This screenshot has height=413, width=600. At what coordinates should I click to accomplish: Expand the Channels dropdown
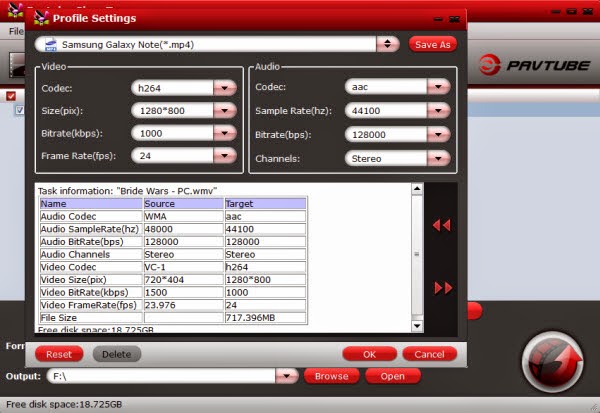(438, 158)
